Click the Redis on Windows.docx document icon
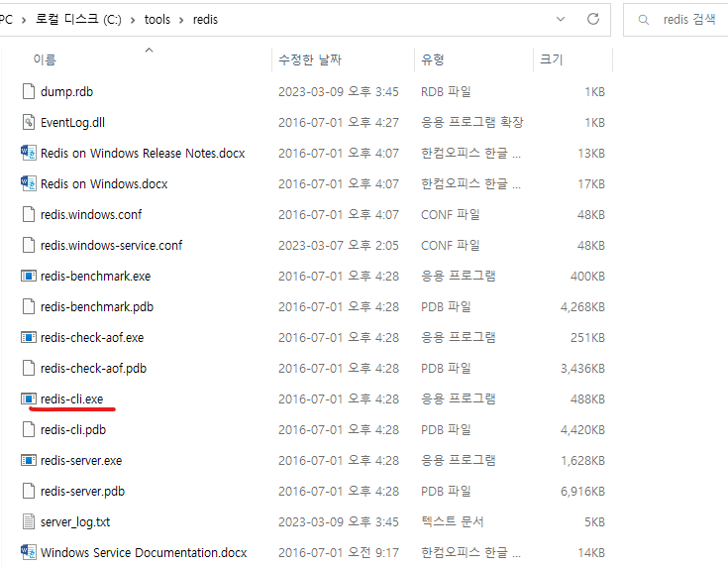 [x=29, y=183]
